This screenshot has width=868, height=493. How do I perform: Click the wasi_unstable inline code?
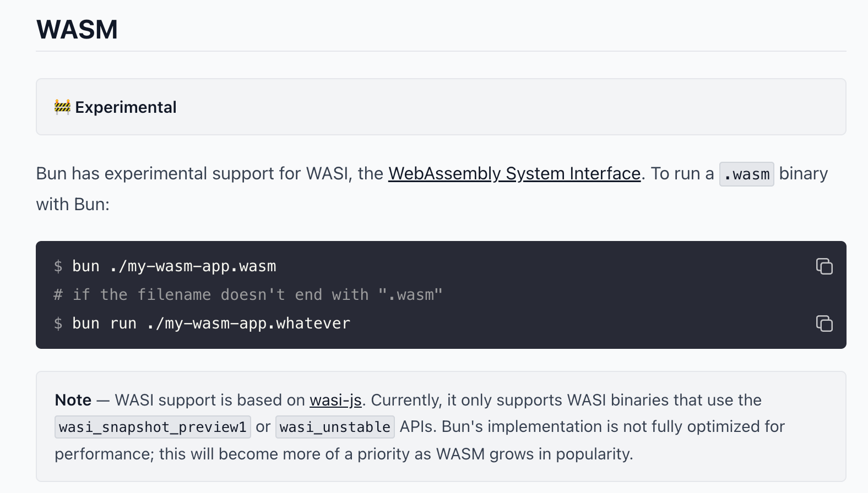pos(335,427)
